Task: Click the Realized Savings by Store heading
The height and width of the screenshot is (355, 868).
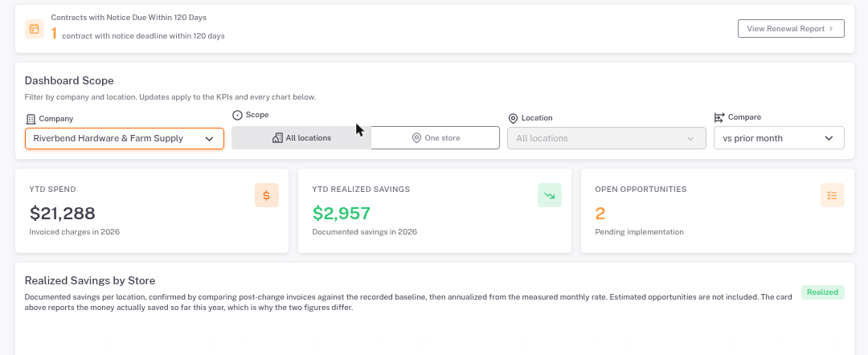Action: (90, 280)
